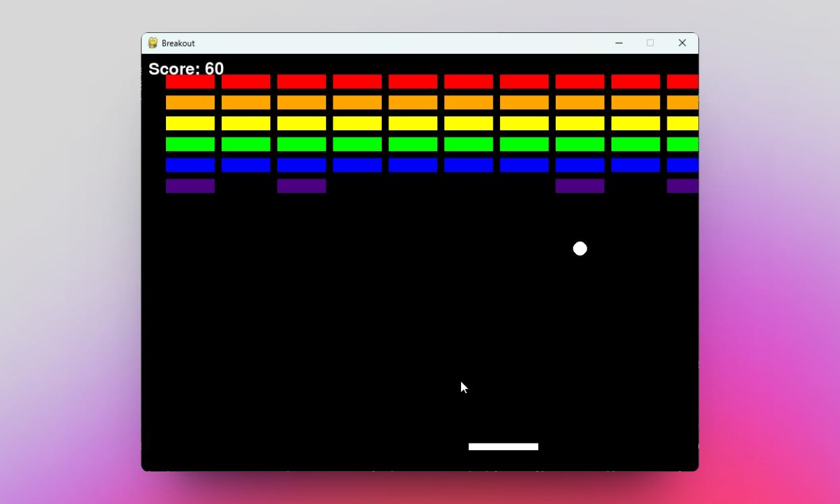This screenshot has width=840, height=504.
Task: Select the leftmost red brick
Action: 190,82
